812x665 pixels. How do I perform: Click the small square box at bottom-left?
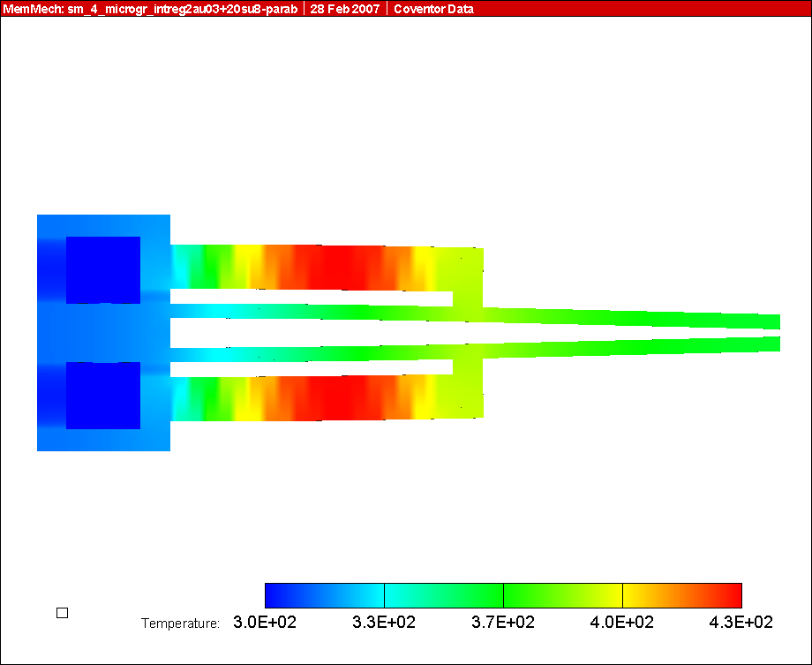click(62, 613)
